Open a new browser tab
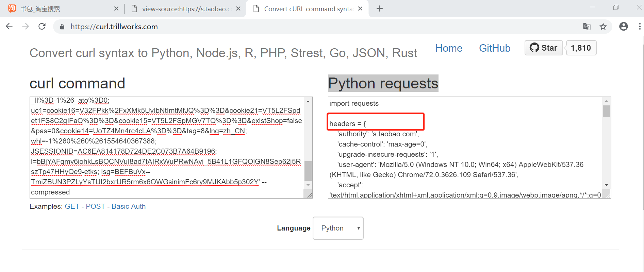Screen dimensions: 644x272 tap(380, 9)
